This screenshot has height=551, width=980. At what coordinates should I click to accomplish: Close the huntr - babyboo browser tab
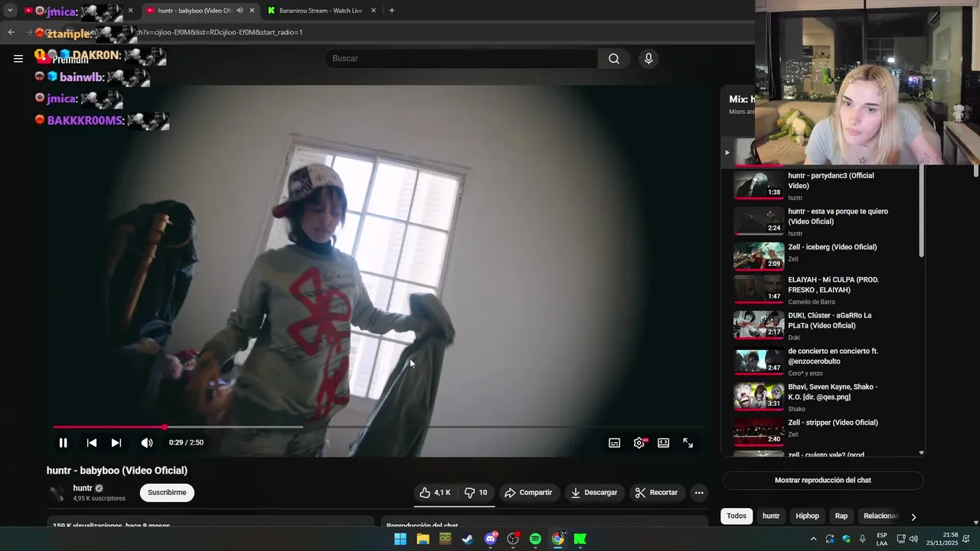click(252, 11)
